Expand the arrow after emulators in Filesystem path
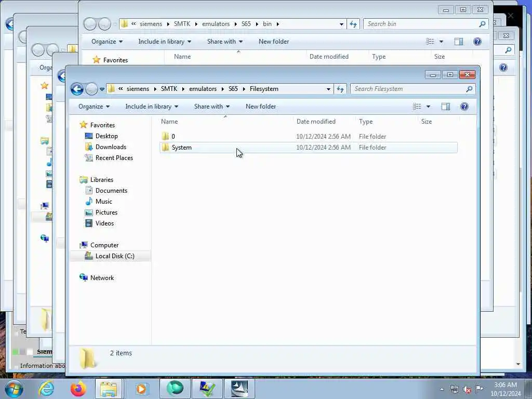This screenshot has width=532, height=399. pos(222,89)
